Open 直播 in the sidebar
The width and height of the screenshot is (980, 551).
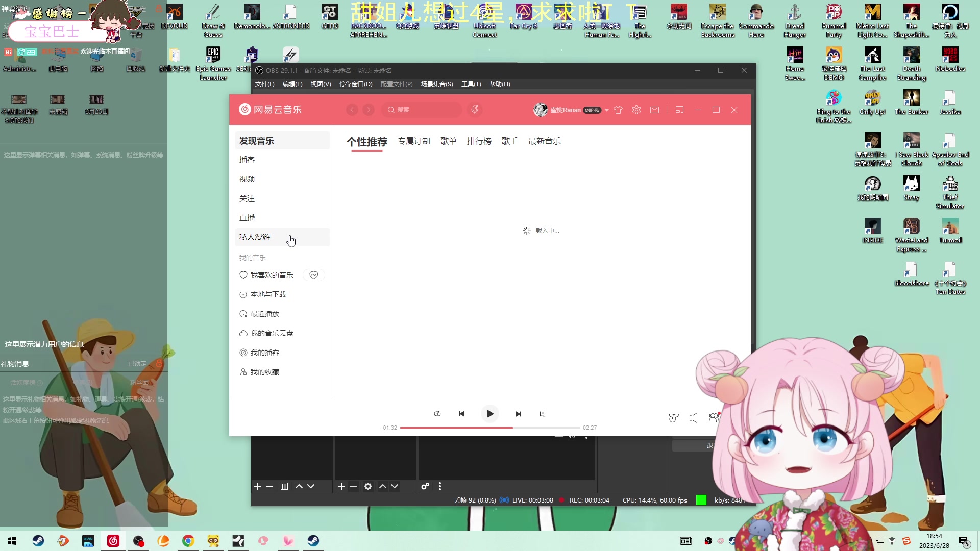point(282,218)
